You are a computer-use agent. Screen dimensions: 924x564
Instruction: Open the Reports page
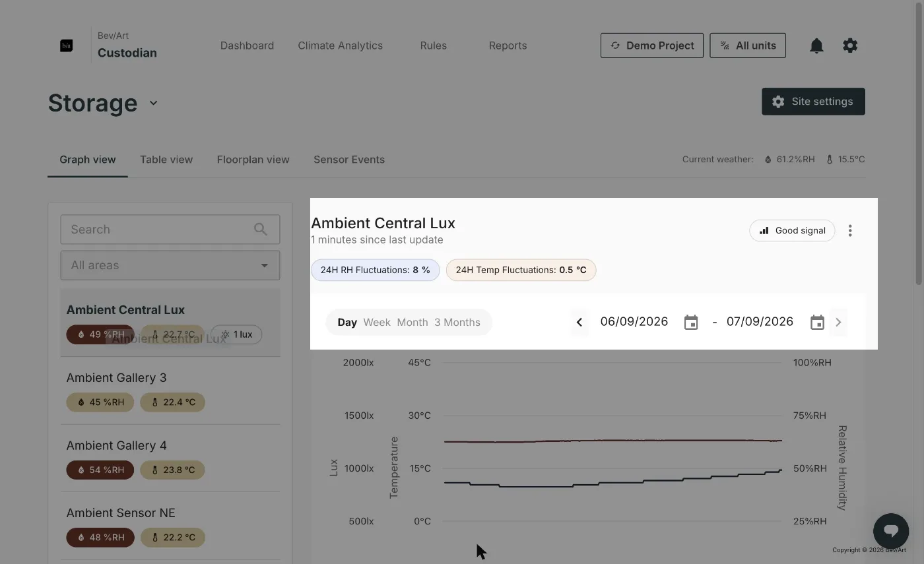coord(508,46)
